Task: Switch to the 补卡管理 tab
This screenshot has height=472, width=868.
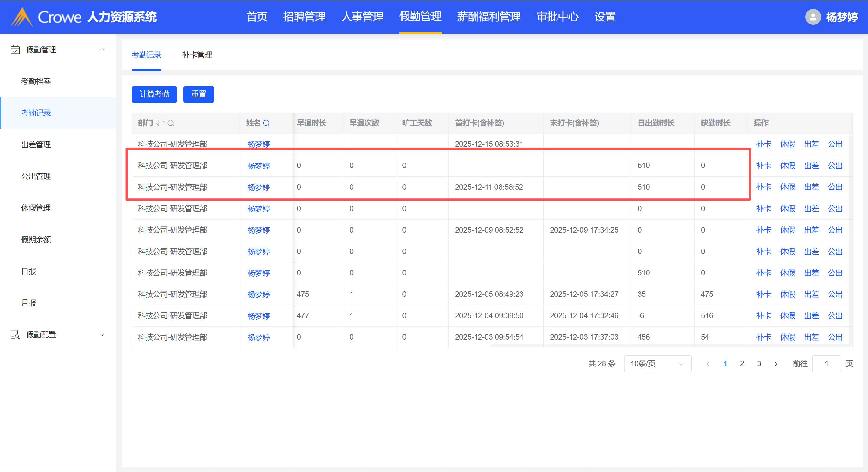Action: pos(197,55)
